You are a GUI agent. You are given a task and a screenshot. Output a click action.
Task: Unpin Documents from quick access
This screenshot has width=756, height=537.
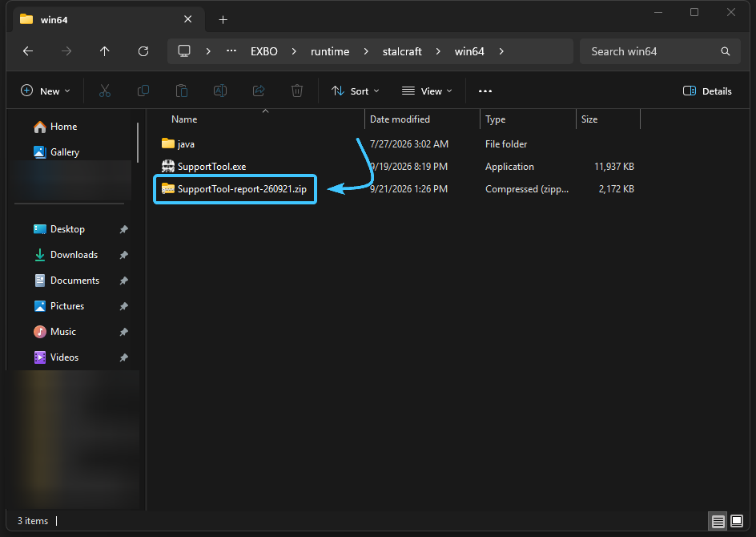click(x=124, y=281)
